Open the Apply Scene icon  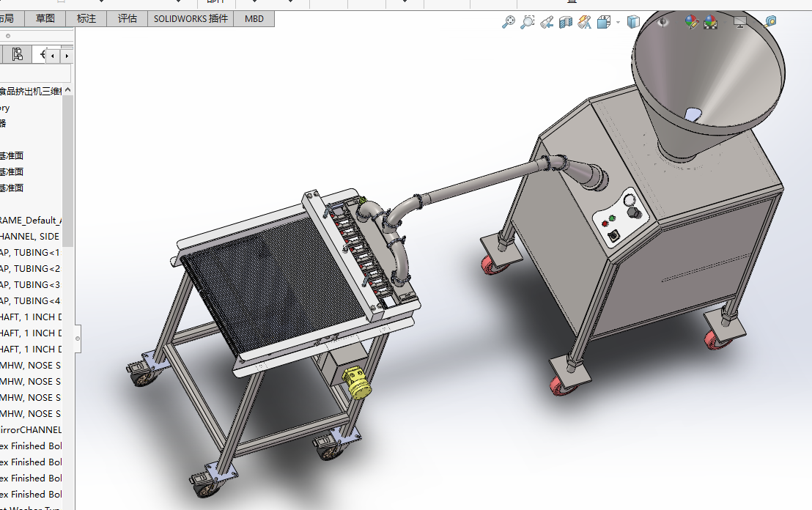point(710,23)
